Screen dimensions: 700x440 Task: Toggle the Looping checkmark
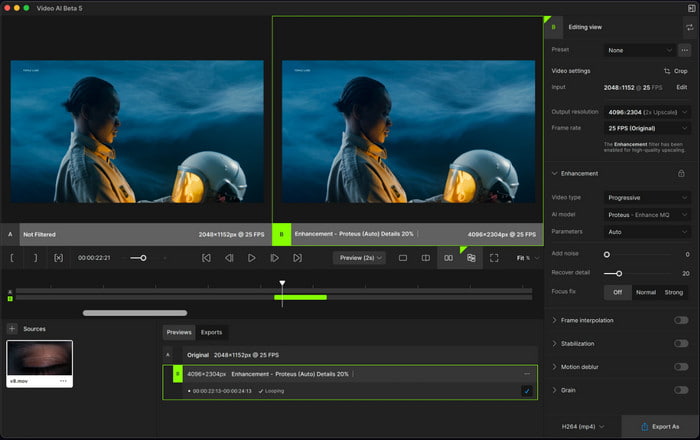261,391
